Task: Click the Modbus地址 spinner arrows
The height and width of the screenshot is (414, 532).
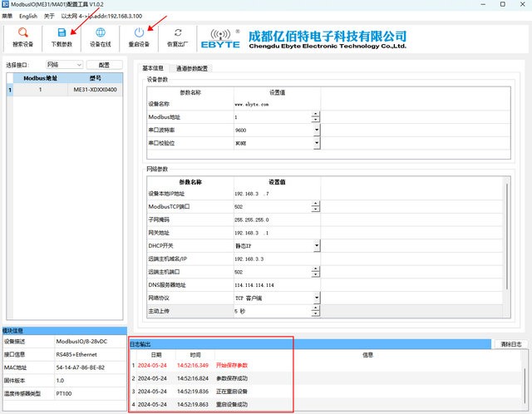Action: coord(316,117)
